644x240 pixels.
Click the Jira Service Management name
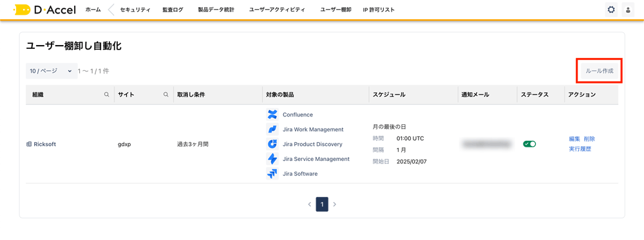click(316, 159)
